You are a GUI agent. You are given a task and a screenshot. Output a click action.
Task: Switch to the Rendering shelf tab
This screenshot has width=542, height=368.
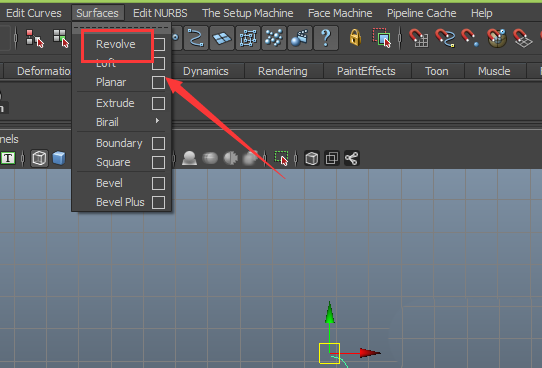(x=283, y=71)
